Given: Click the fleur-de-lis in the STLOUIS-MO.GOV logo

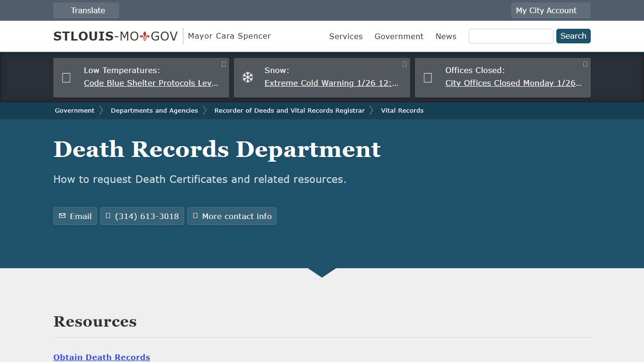Looking at the screenshot, I should click(x=146, y=35).
